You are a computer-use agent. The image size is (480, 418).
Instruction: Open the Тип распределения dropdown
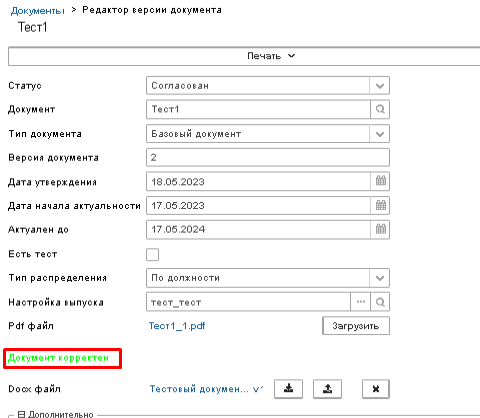[x=380, y=278]
